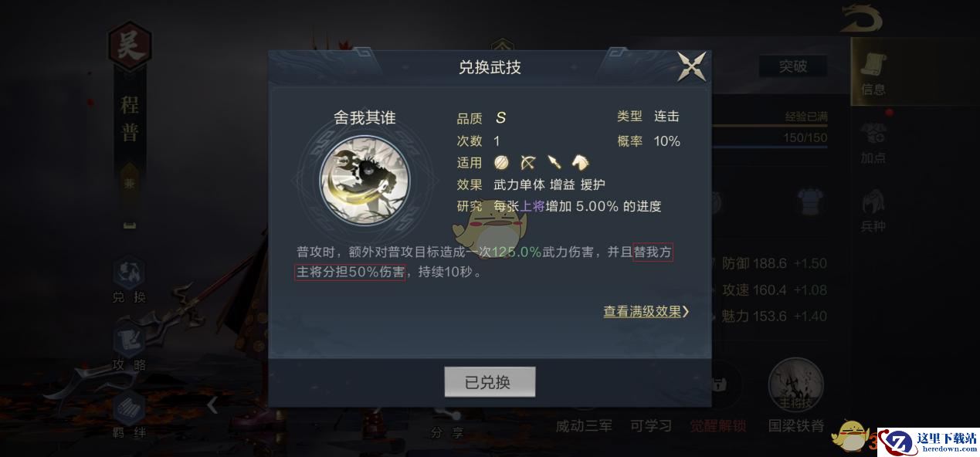
Task: Click the cavalry horse unit icon
Action: coord(580,162)
